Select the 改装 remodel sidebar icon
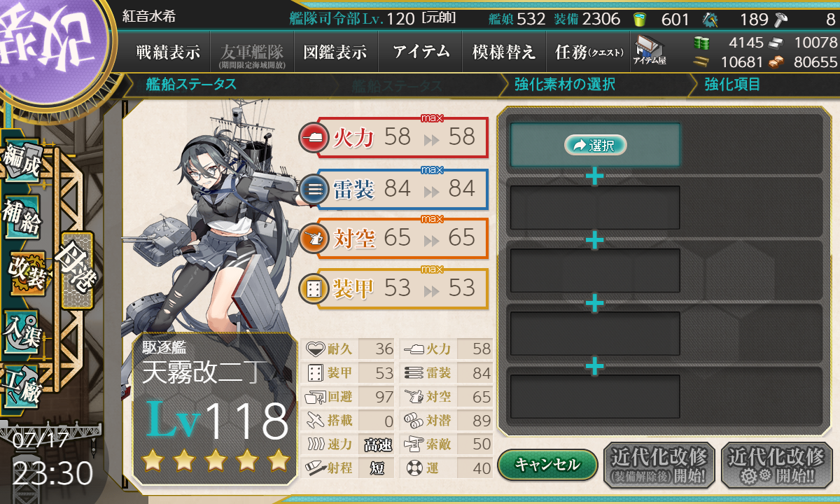The width and height of the screenshot is (840, 504). coord(27,273)
